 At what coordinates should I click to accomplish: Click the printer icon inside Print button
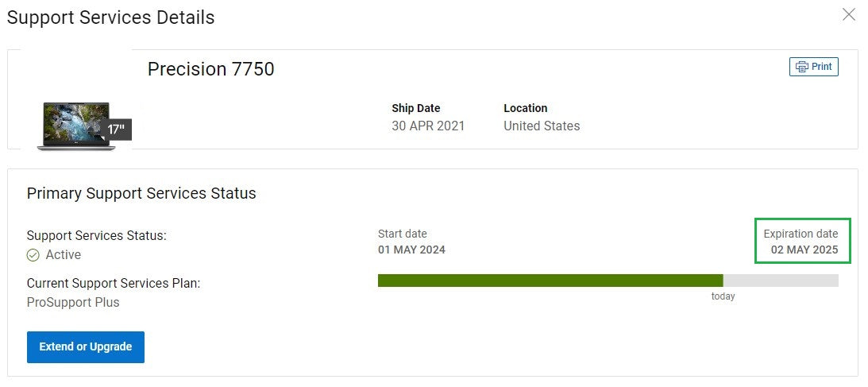click(x=801, y=67)
